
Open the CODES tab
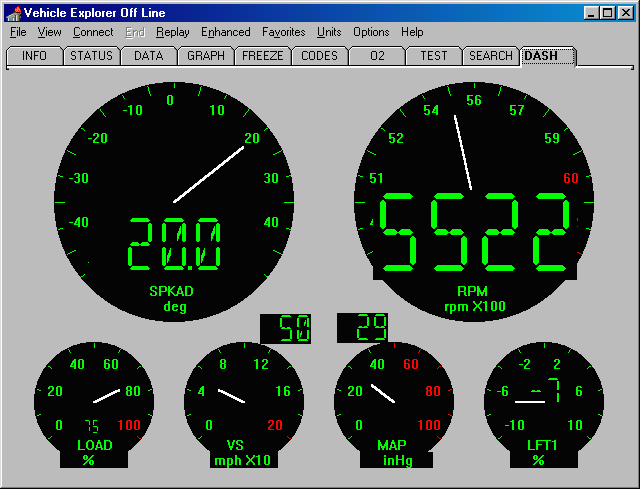pyautogui.click(x=319, y=56)
